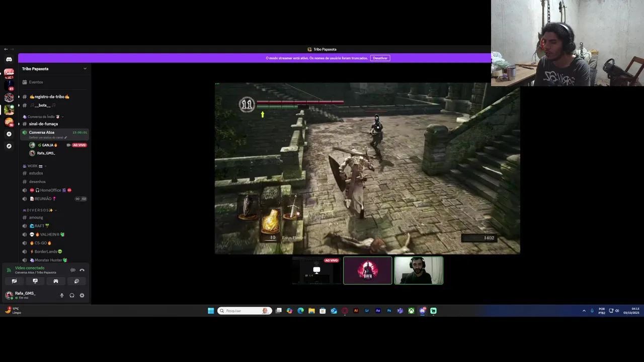Toggle noise suppression waveform icon
644x362 pixels.
73,270
